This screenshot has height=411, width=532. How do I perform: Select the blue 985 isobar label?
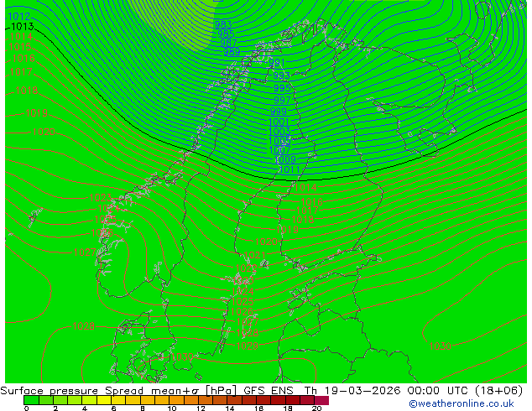pos(226,34)
